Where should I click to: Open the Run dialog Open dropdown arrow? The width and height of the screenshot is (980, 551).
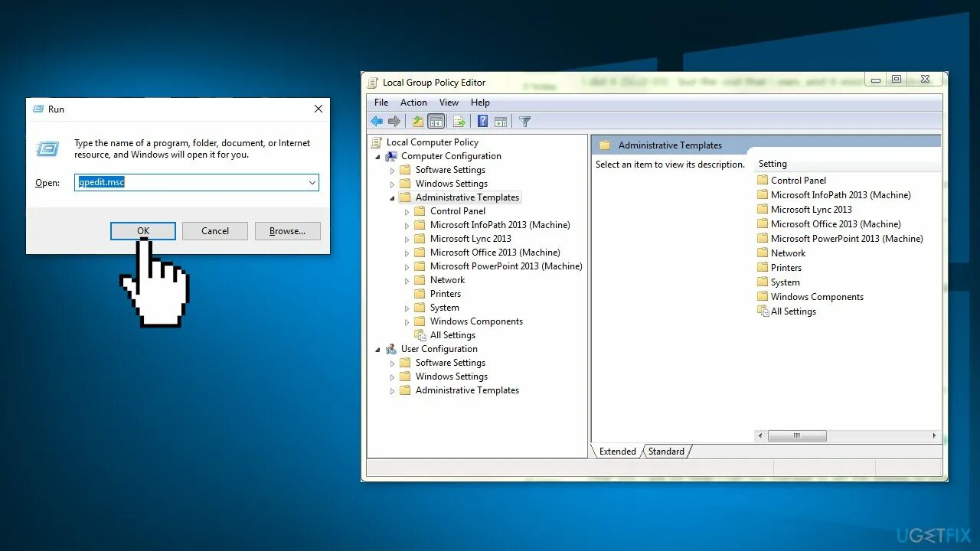[x=312, y=183]
